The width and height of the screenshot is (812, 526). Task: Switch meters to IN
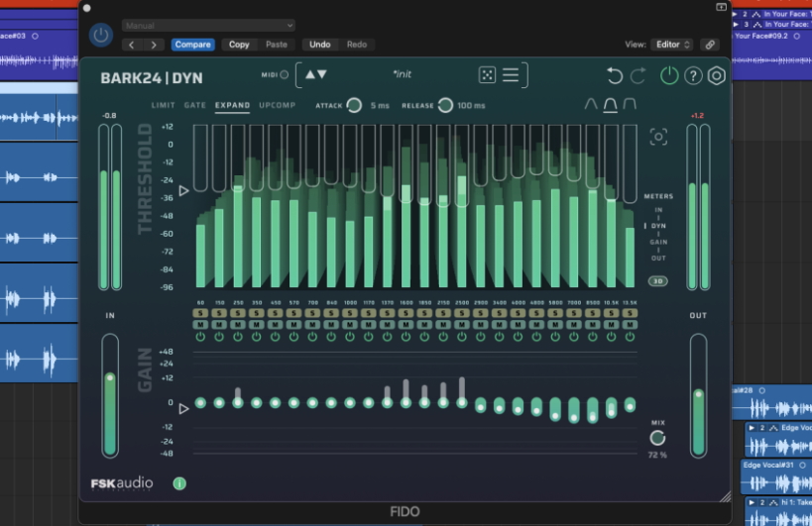coord(658,210)
